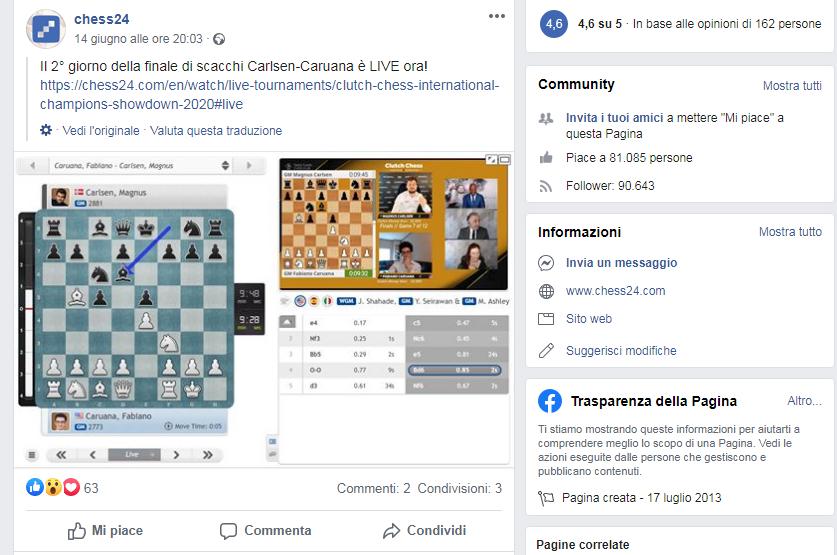Click the thumbs-up icon beside Piace a 81.085 persone
This screenshot has height=555, width=837.
[546, 157]
